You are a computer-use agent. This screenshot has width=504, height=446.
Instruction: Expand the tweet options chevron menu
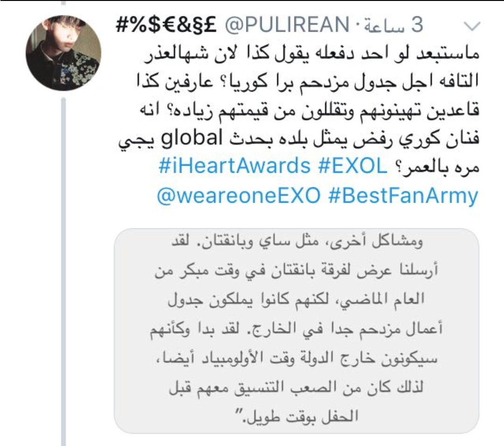472,26
